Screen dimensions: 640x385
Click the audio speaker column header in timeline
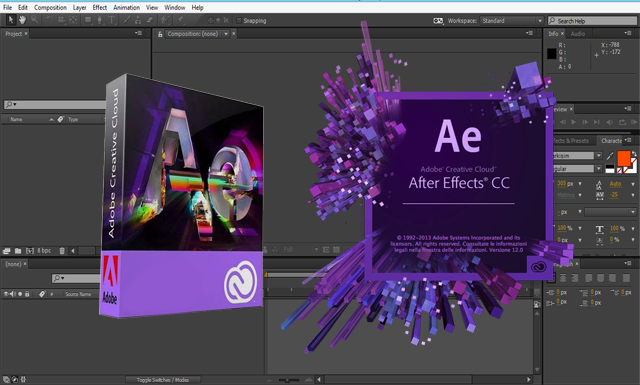(13, 294)
